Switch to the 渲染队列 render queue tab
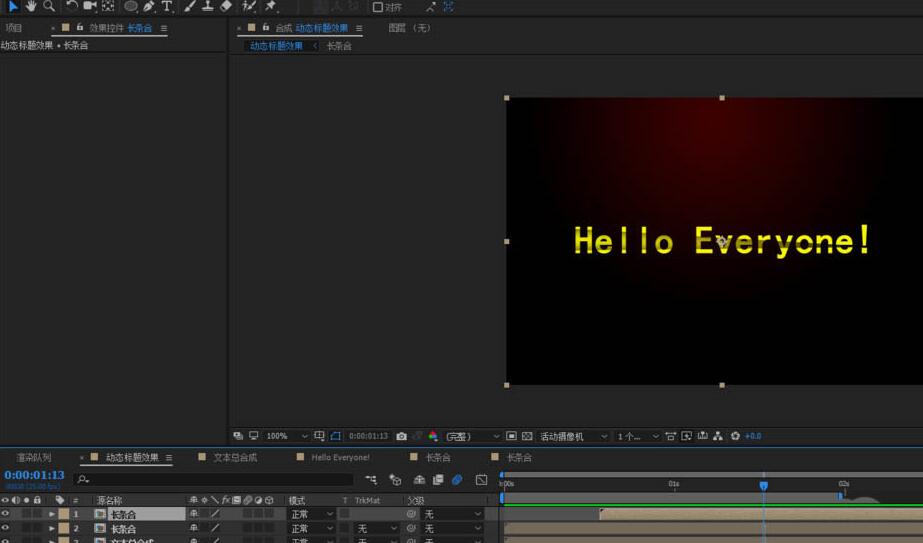The image size is (923, 543). (34, 457)
